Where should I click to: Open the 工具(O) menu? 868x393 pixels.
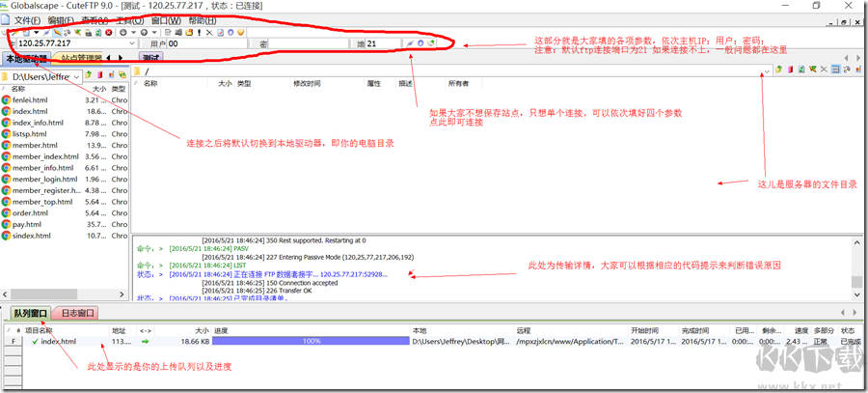pos(130,20)
